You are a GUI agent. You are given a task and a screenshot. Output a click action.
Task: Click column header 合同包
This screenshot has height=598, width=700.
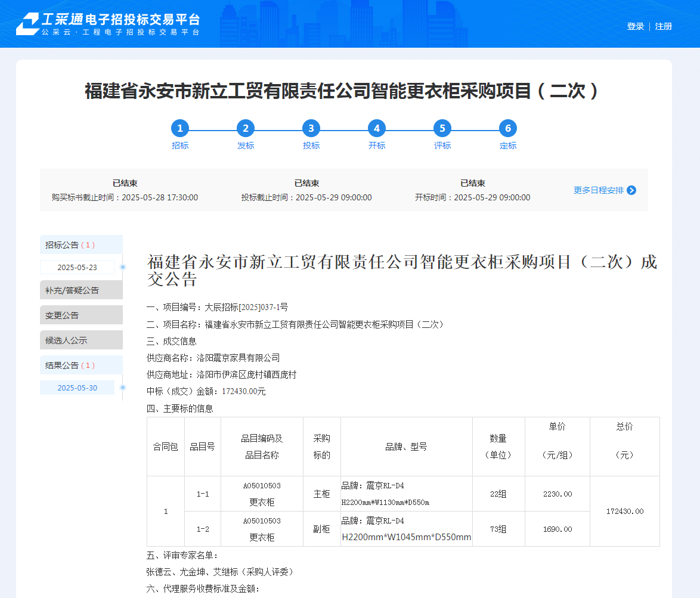coord(166,447)
